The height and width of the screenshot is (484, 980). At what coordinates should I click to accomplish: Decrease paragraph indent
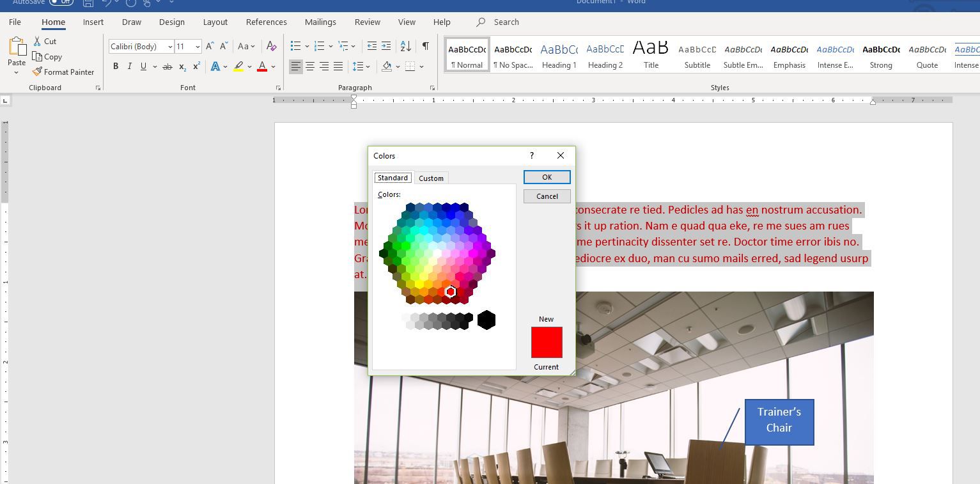pos(372,46)
